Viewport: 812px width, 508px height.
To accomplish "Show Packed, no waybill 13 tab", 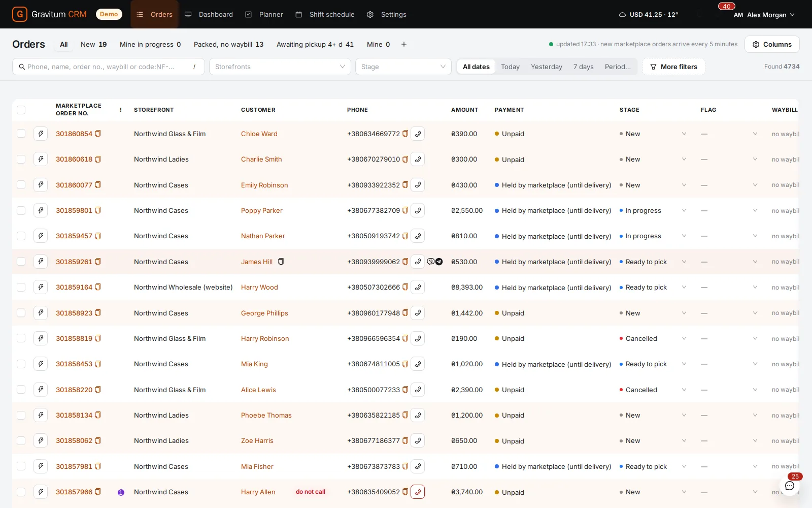I will pyautogui.click(x=228, y=44).
